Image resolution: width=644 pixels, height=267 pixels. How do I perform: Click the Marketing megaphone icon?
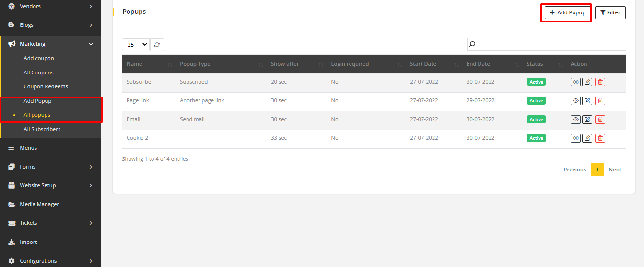pyautogui.click(x=12, y=44)
